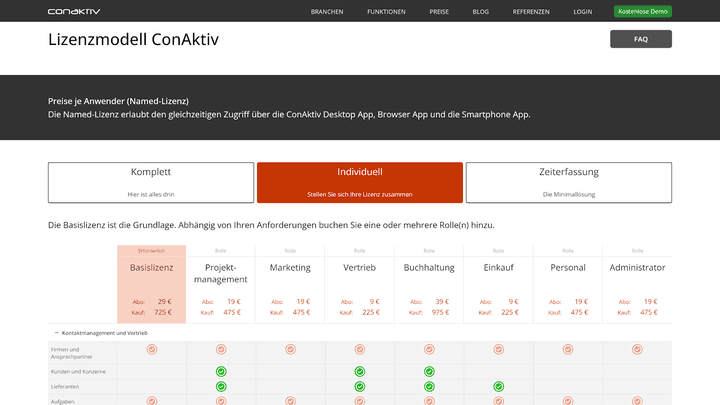Open the Funktionen menu item

tap(386, 11)
